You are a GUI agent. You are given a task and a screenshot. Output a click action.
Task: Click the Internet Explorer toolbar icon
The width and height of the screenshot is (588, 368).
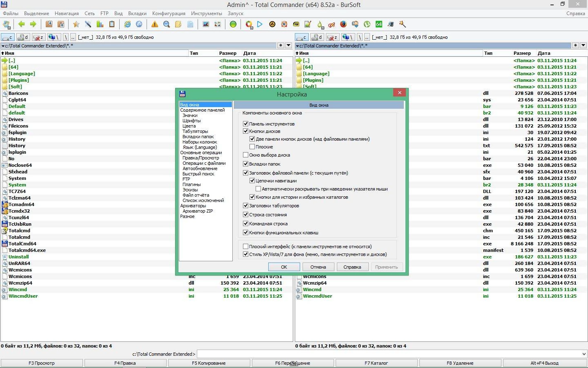click(x=127, y=24)
